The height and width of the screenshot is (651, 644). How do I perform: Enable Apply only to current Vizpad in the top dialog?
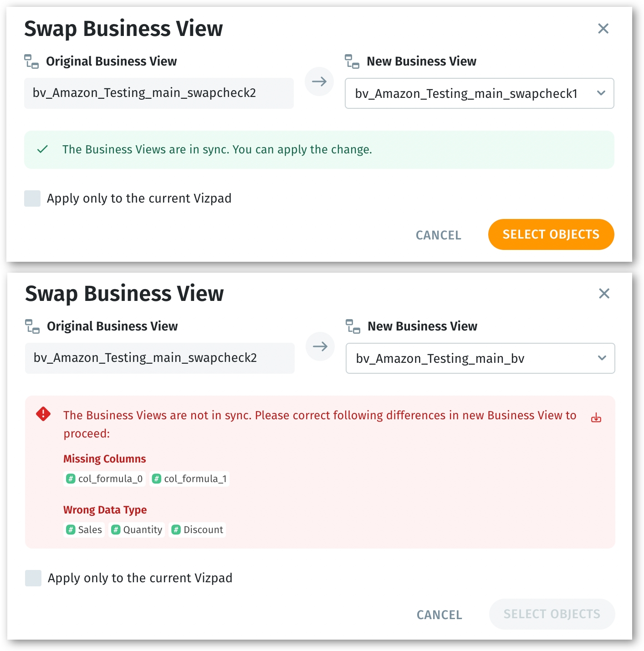[32, 198]
